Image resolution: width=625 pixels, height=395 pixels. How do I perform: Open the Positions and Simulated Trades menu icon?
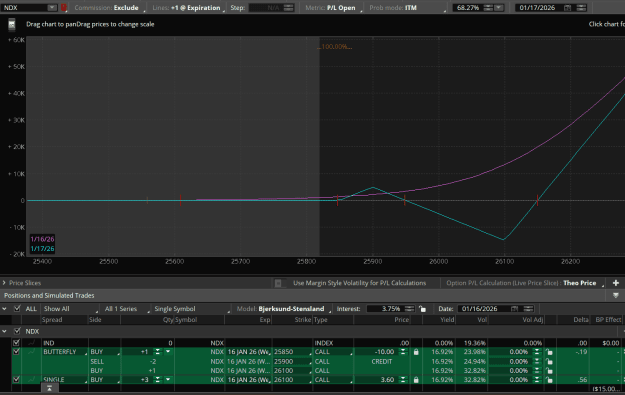(x=616, y=295)
